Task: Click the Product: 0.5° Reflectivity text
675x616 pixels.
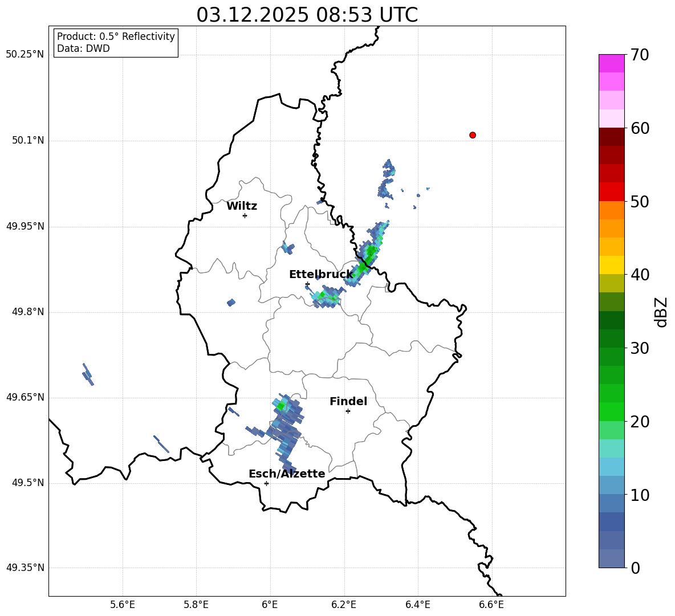Action: pos(116,36)
